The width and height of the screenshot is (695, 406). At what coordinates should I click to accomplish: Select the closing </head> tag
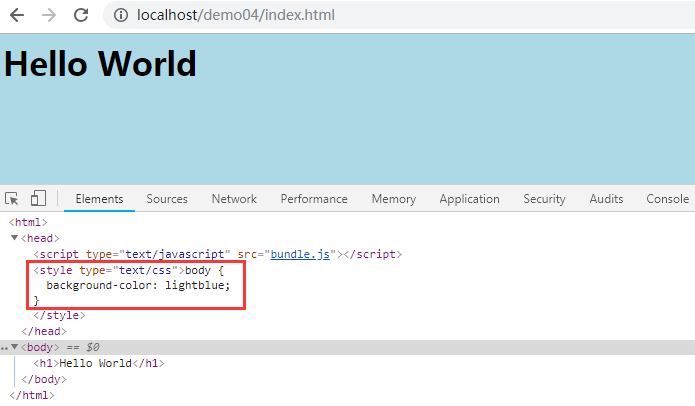44,332
